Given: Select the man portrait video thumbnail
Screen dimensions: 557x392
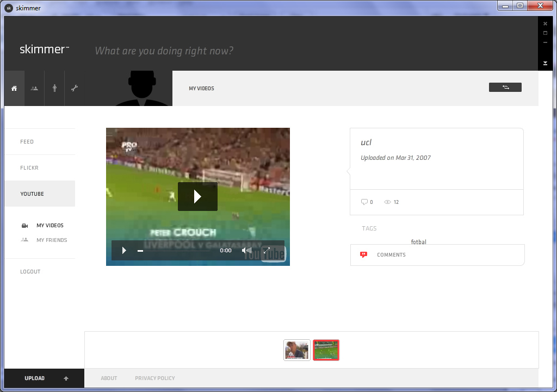Looking at the screenshot, I should click(x=297, y=350).
